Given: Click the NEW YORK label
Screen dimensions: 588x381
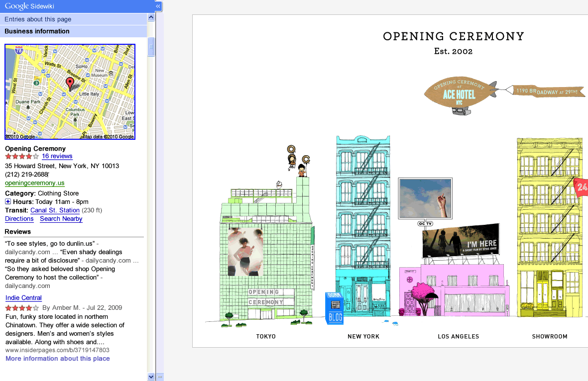Looking at the screenshot, I should [x=363, y=336].
